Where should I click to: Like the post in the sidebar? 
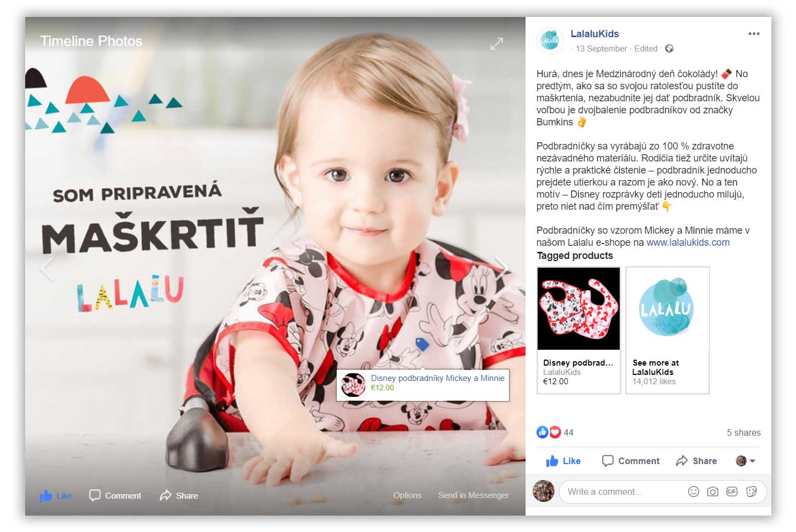click(563, 461)
